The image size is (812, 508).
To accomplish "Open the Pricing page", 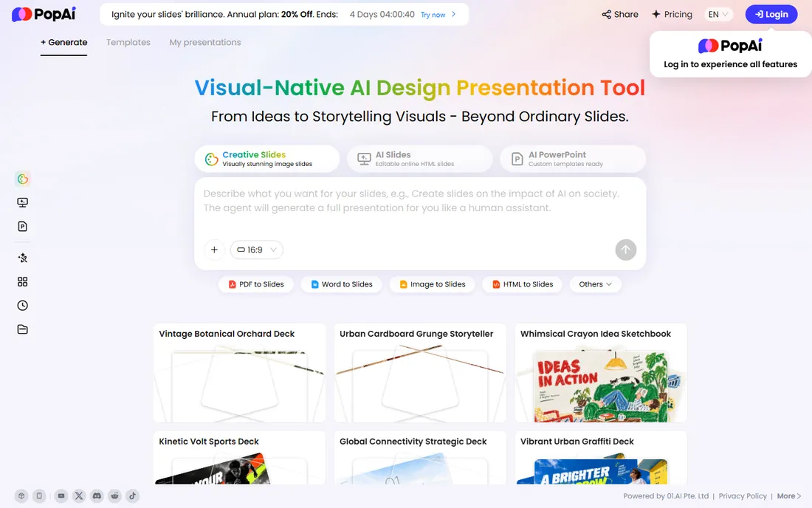I will pyautogui.click(x=672, y=15).
